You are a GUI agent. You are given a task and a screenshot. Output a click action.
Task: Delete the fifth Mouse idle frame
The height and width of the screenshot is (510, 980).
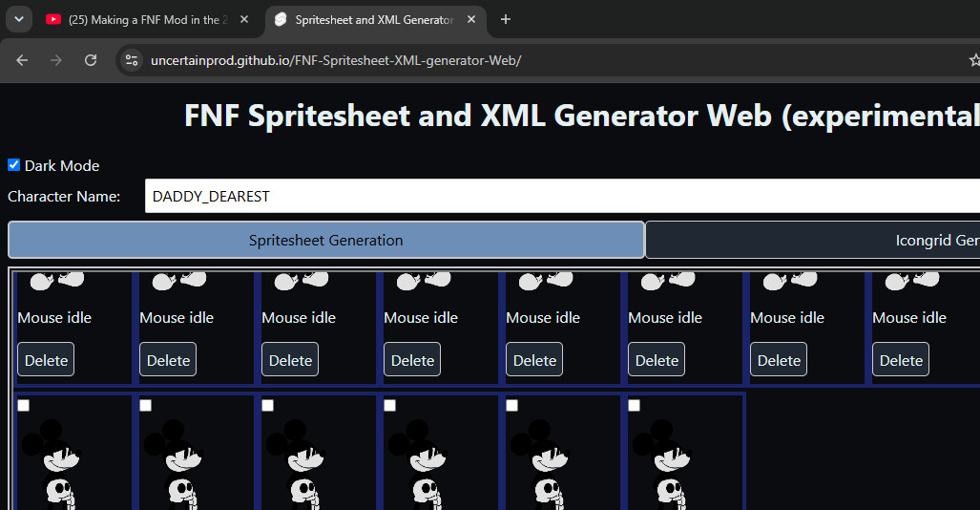click(x=534, y=359)
